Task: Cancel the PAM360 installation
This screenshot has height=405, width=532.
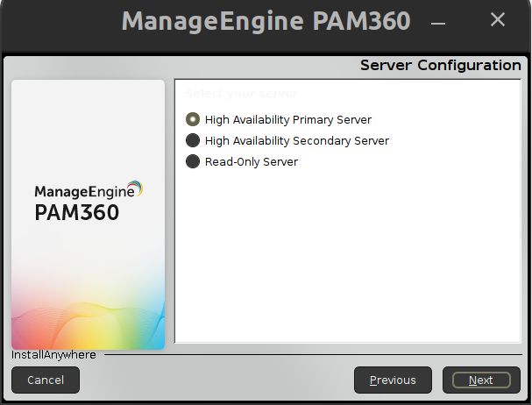Action: point(46,380)
